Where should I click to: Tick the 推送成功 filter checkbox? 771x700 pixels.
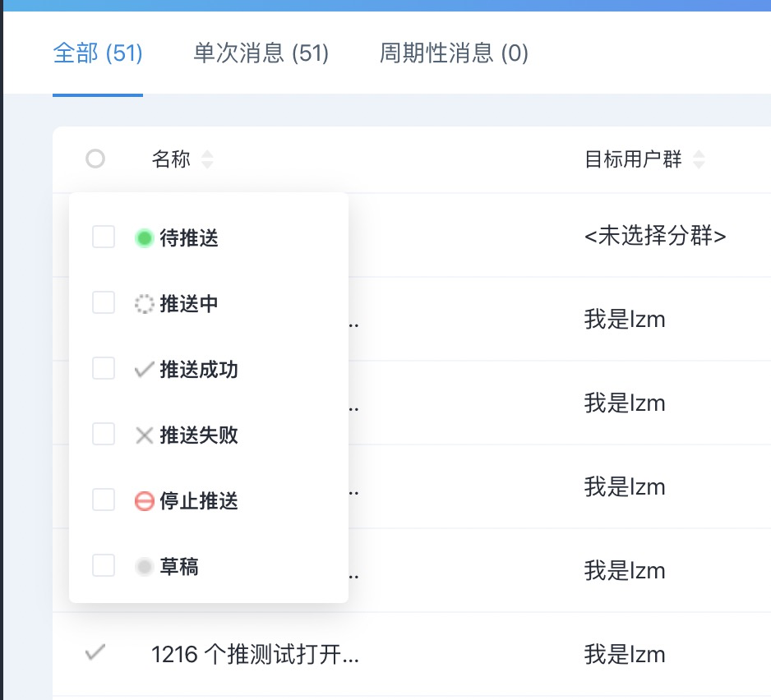point(104,368)
